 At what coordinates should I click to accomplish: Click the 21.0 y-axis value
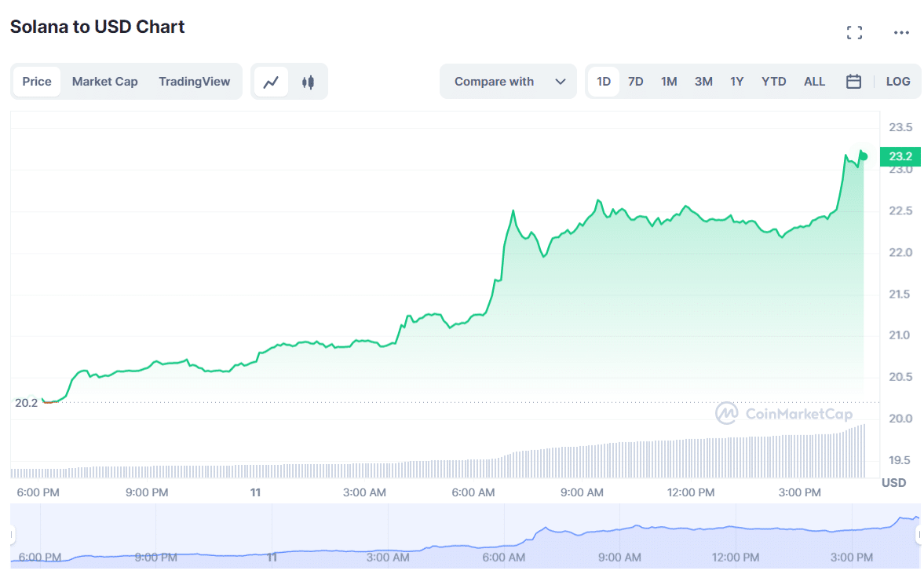(x=900, y=335)
